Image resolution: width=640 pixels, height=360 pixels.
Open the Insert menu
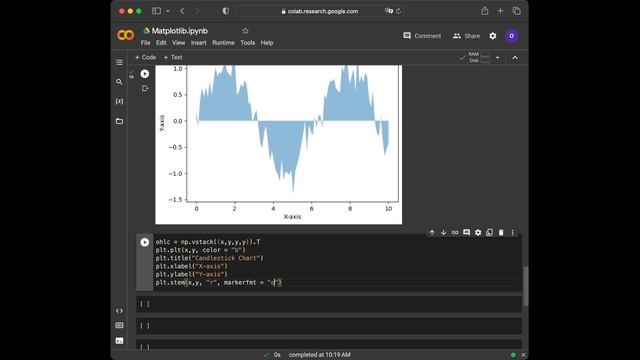198,43
